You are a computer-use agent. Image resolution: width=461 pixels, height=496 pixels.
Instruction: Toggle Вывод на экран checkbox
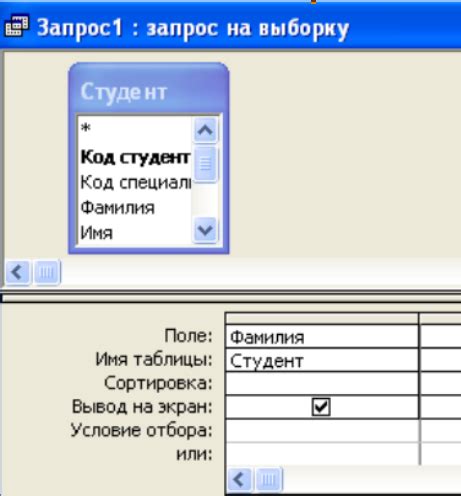321,407
